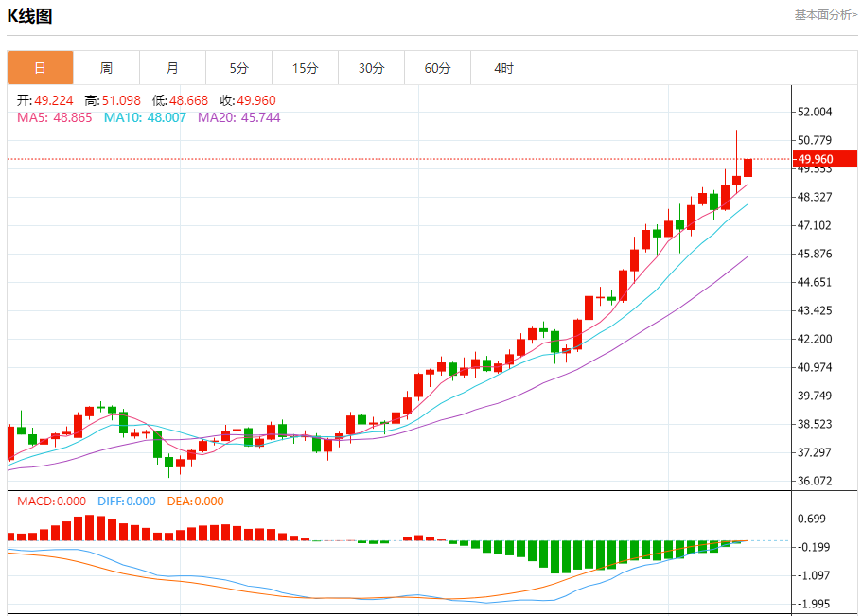
Task: Click the DEA indicator label
Action: coord(195,502)
